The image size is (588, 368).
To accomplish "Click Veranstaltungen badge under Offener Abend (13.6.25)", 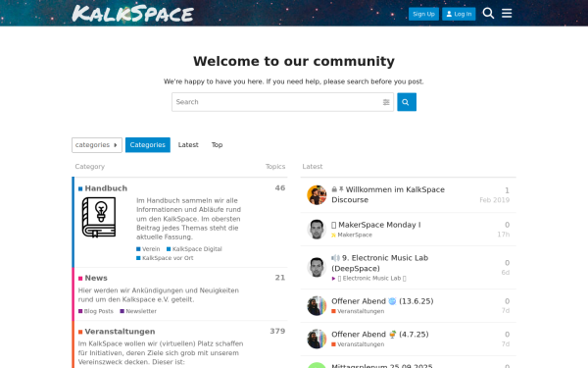I will (x=358, y=311).
